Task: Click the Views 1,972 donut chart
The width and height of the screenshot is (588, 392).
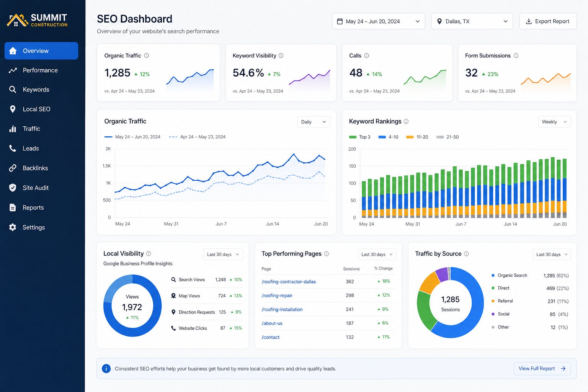Action: click(132, 306)
